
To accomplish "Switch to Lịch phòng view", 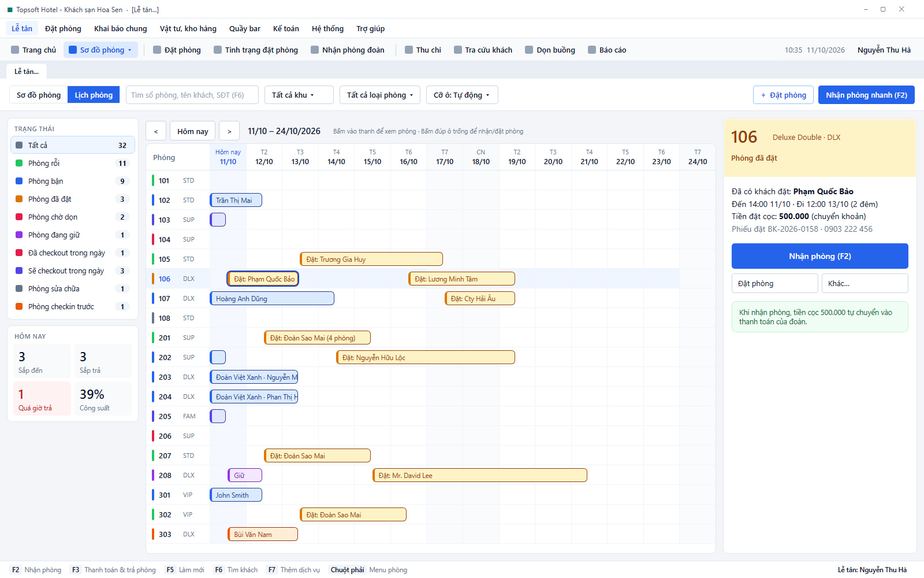I will pos(94,95).
